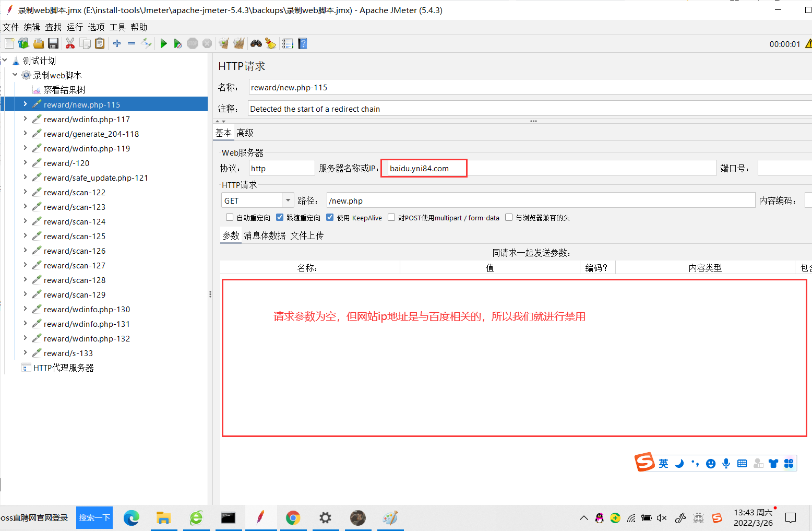The height and width of the screenshot is (531, 812).
Task: Open File Explorer from the taskbar
Action: pos(164,518)
